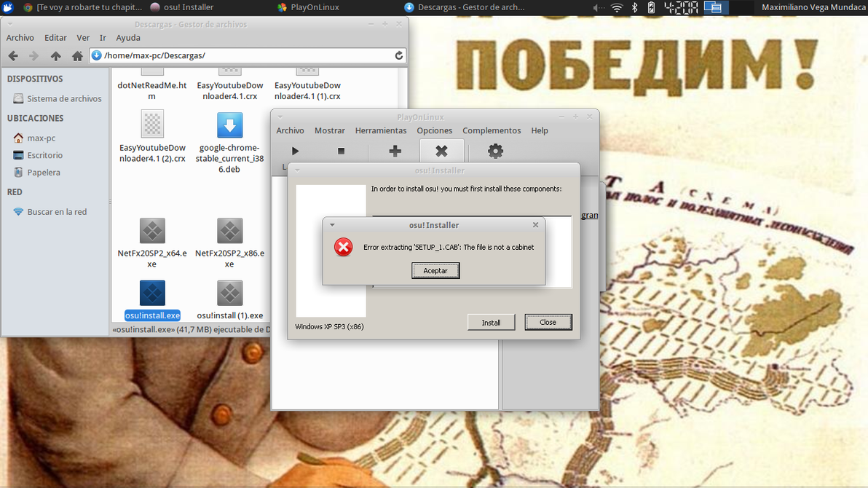Viewport: 868px width, 488px height.
Task: Open the osu! Installer window menu arrow
Action: pyautogui.click(x=297, y=170)
